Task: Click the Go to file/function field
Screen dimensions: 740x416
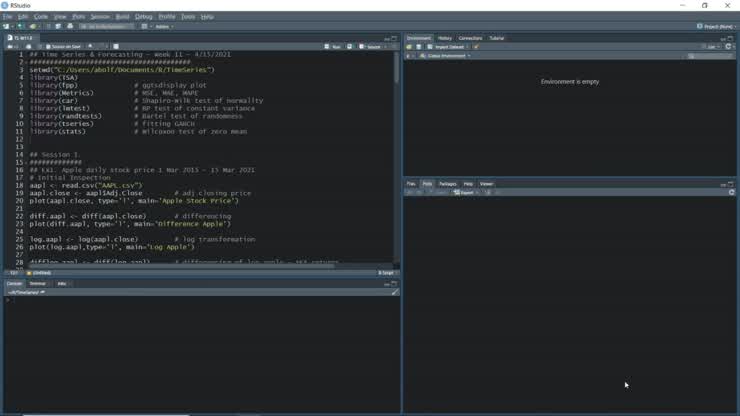Action: [107, 26]
